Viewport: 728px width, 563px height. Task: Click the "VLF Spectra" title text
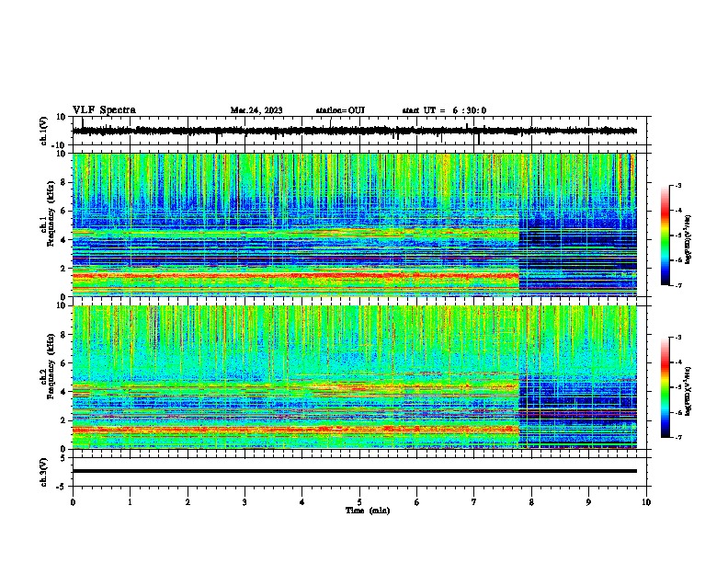[x=104, y=110]
